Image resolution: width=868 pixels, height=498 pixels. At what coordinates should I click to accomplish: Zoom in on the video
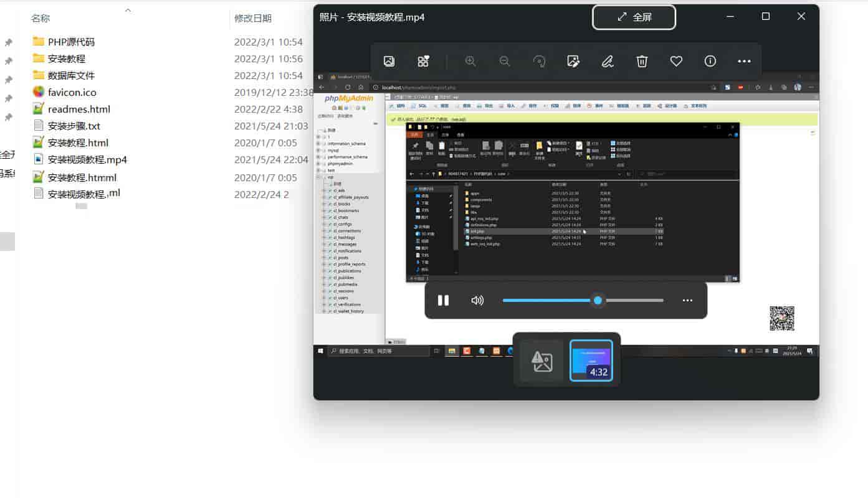coord(470,61)
